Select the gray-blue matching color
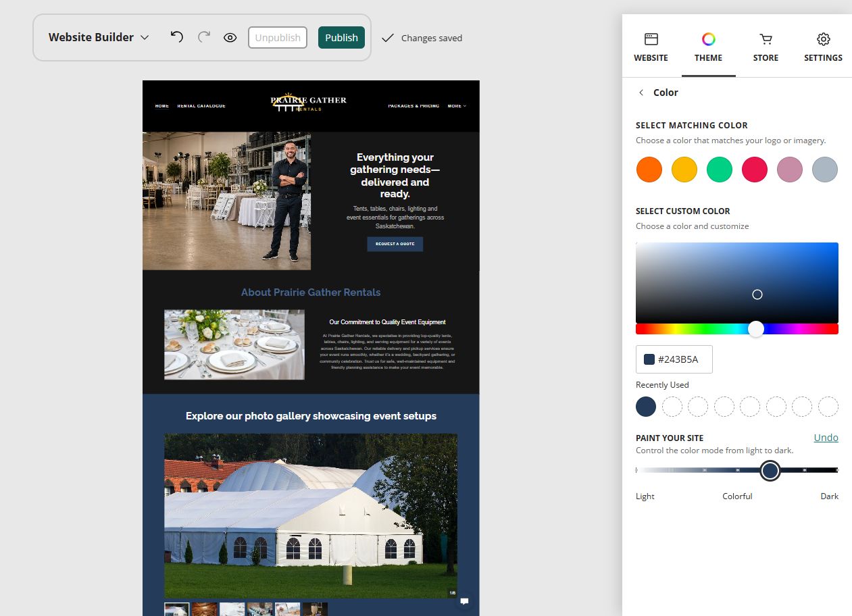 (825, 170)
